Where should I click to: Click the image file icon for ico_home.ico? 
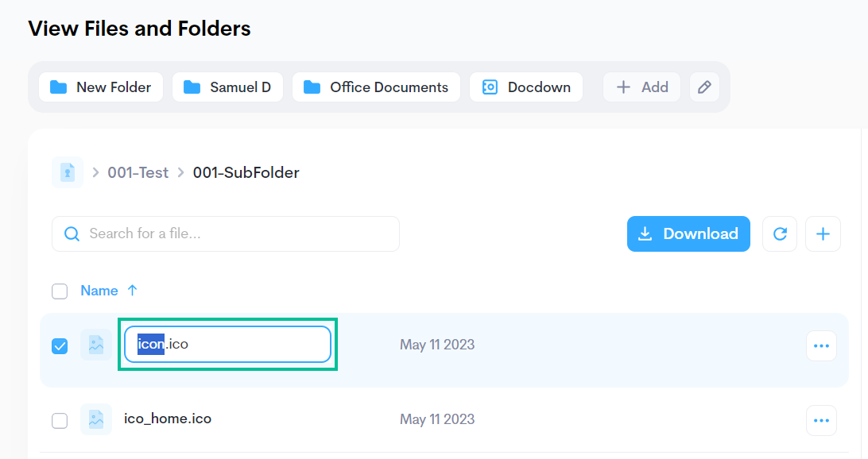pos(95,419)
